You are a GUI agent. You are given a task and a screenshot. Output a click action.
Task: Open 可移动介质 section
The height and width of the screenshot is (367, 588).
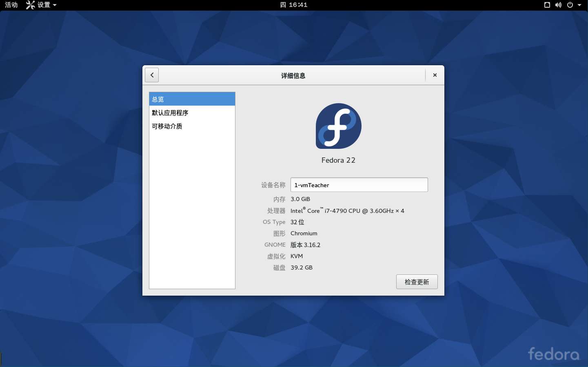tap(192, 126)
